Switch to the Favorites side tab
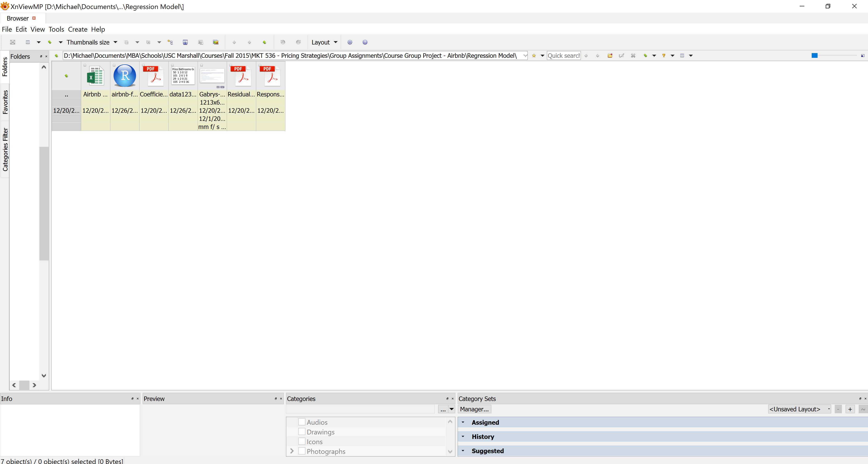The width and height of the screenshot is (868, 464). point(5,102)
